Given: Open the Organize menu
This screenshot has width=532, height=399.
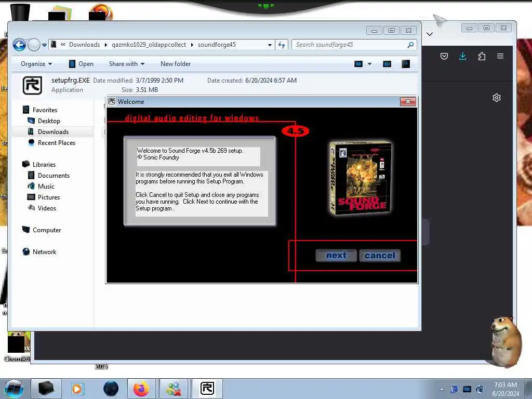Looking at the screenshot, I should (36, 64).
